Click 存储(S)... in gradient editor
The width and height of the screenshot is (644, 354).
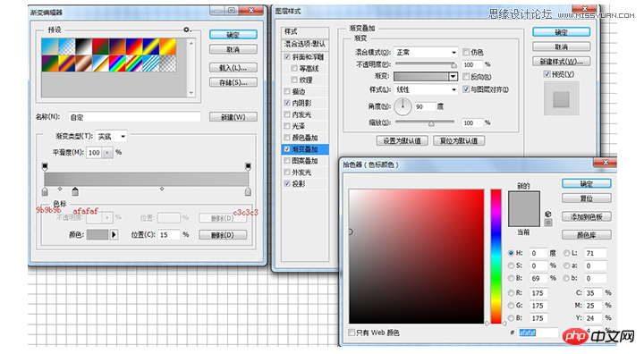(x=233, y=82)
